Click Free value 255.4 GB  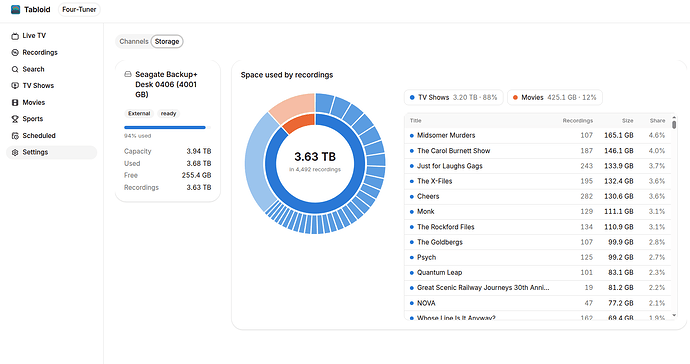[x=196, y=175]
